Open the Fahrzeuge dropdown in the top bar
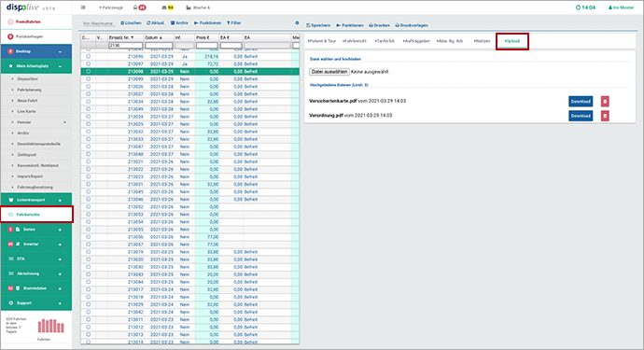Viewport: 644px width, 350px height. tap(111, 7)
